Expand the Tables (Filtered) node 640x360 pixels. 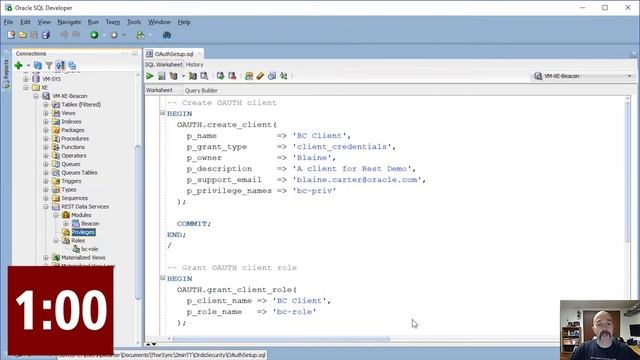46,104
